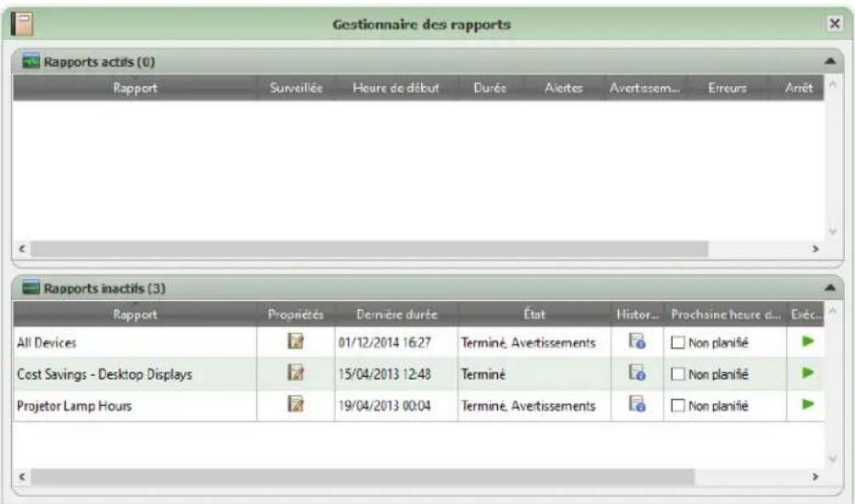Sort by État column header
Image resolution: width=855 pixels, height=504 pixels.
(535, 315)
